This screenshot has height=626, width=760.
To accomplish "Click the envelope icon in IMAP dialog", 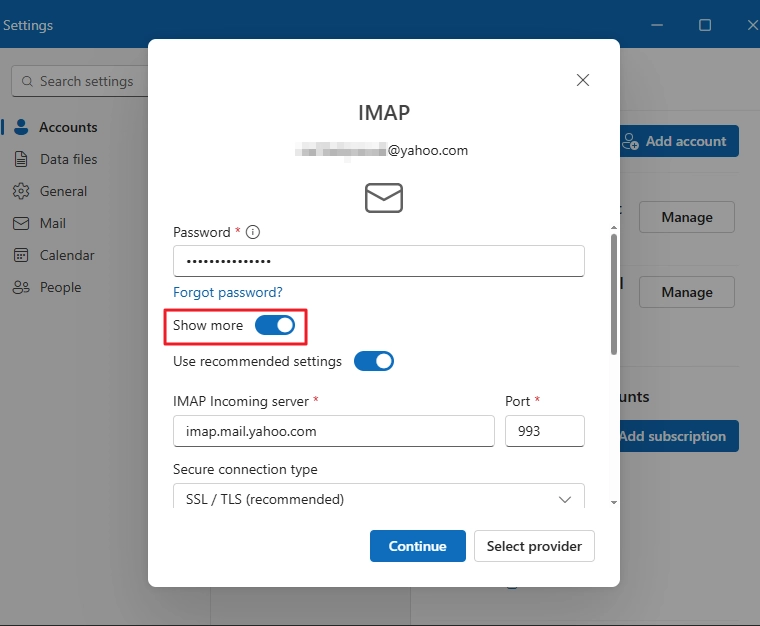I will (x=383, y=198).
